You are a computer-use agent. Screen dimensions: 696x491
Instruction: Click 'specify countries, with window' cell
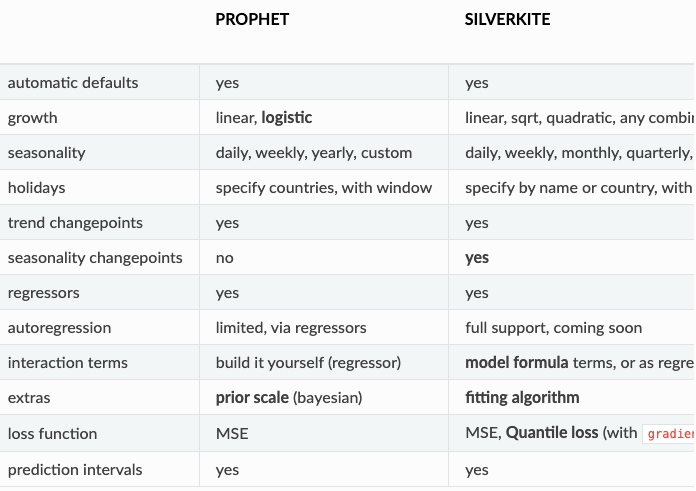click(324, 188)
